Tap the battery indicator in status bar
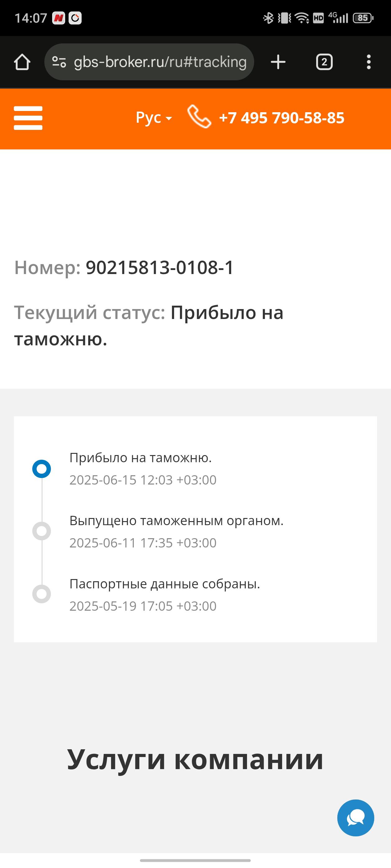The height and width of the screenshot is (868, 391). click(363, 18)
